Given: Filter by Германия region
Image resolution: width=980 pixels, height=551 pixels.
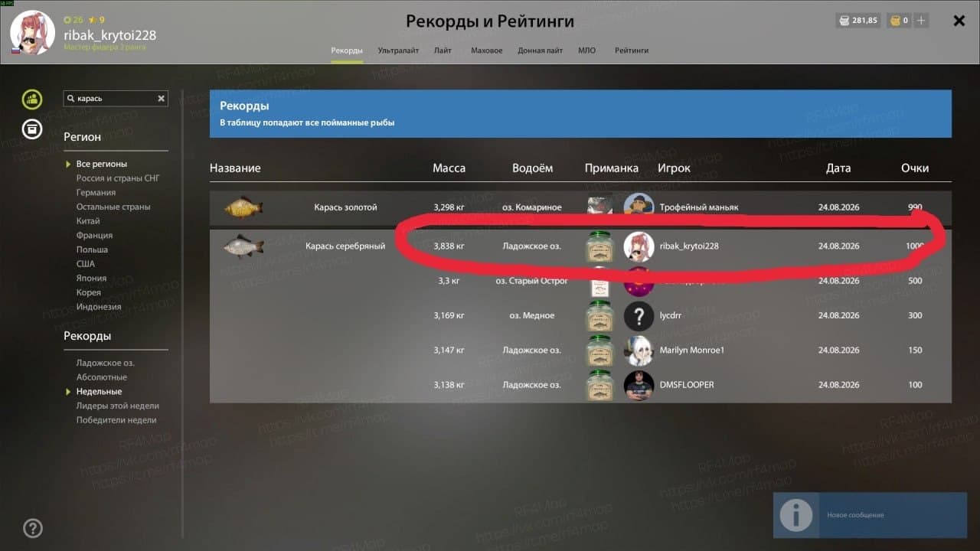Looking at the screenshot, I should coord(96,193).
